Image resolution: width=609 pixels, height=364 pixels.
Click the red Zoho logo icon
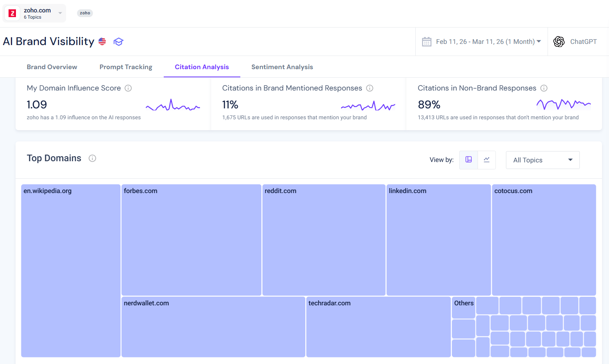(12, 13)
